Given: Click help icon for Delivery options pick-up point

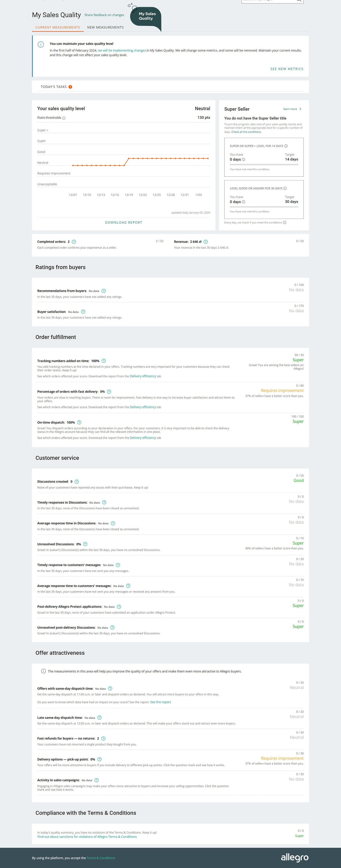Looking at the screenshot, I should (100, 759).
